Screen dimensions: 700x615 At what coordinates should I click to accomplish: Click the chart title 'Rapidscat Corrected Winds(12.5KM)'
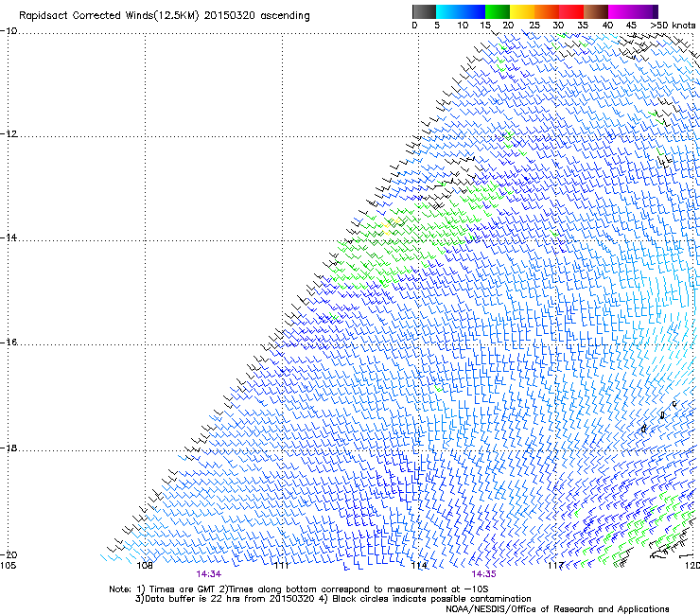(109, 16)
